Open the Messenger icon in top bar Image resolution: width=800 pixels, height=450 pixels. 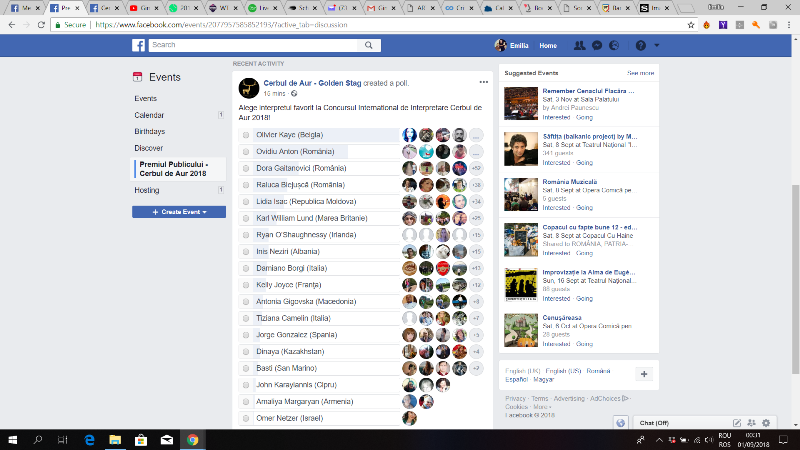click(596, 46)
